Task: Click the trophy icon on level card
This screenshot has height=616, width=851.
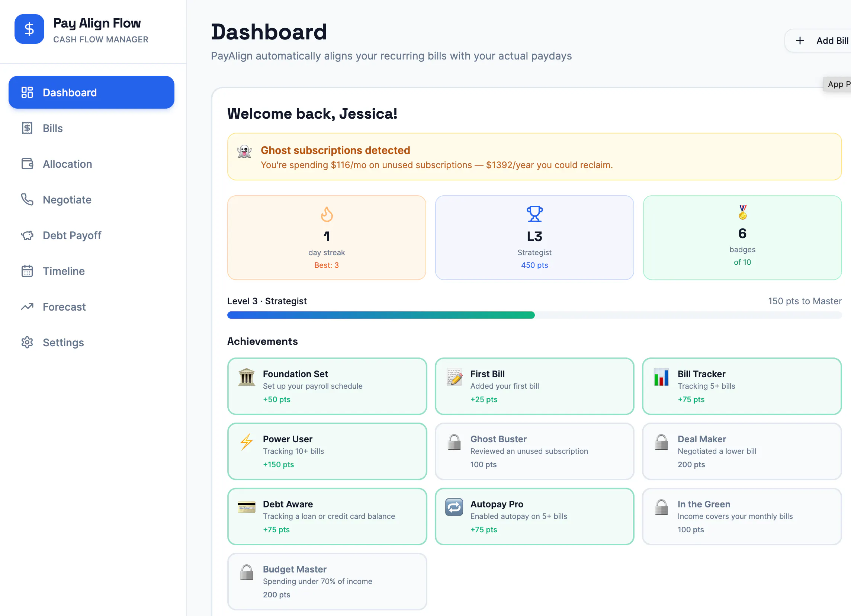Action: click(534, 214)
